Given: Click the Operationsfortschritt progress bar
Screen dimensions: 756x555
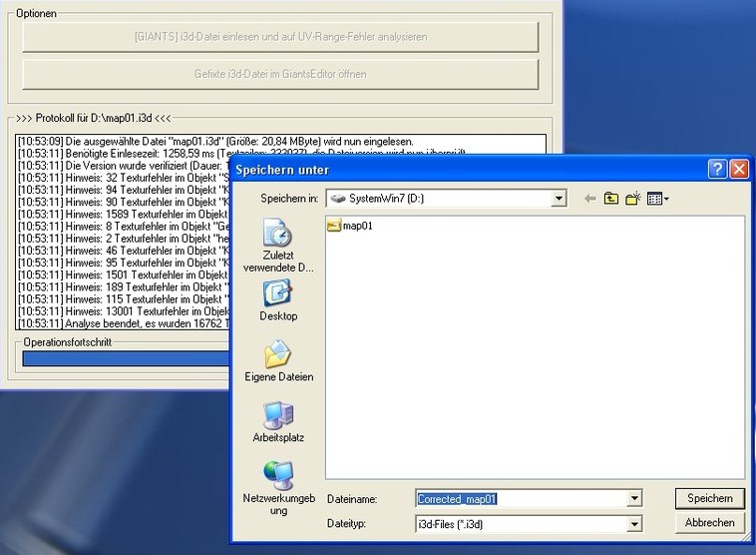Looking at the screenshot, I should pos(120,358).
